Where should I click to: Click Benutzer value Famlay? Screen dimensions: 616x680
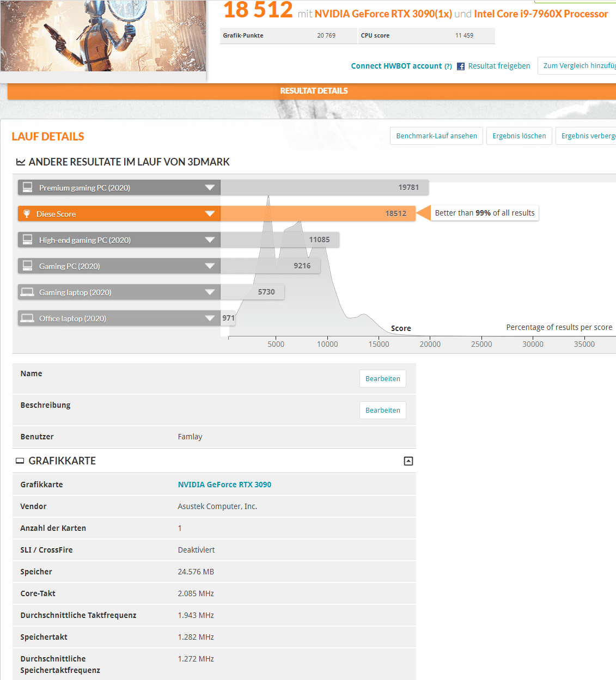coord(190,437)
